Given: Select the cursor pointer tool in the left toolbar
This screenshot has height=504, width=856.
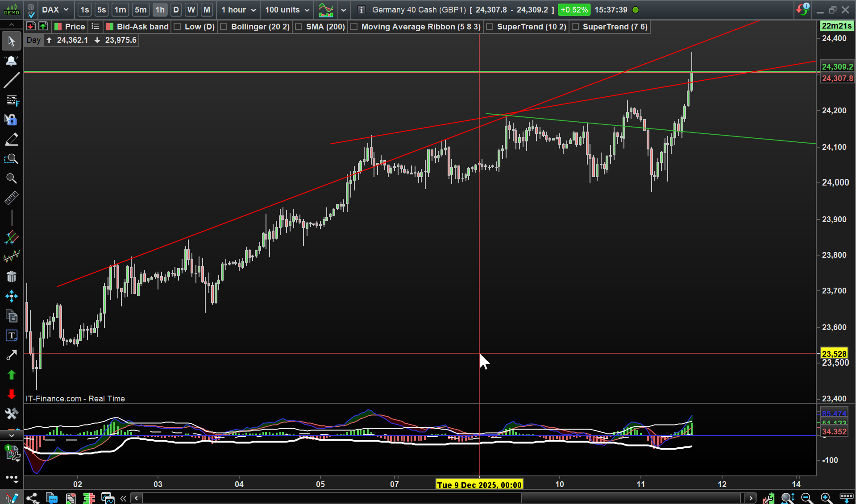Looking at the screenshot, I should click(x=11, y=41).
